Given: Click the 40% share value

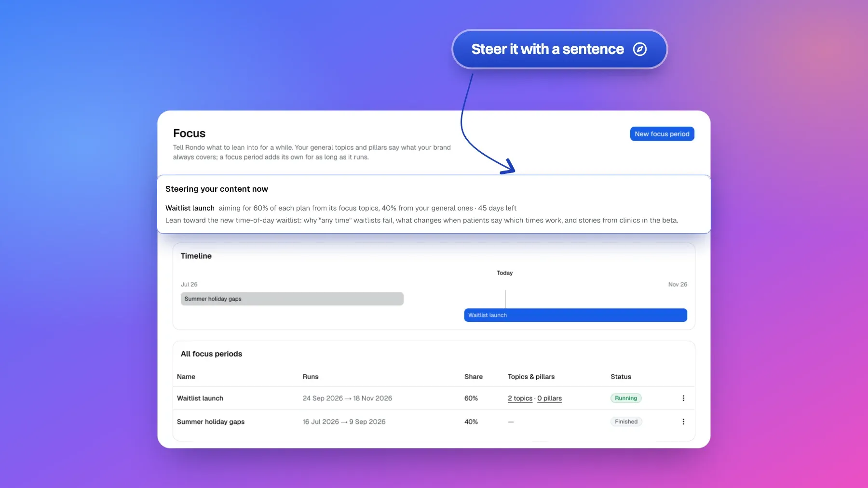Looking at the screenshot, I should point(471,422).
